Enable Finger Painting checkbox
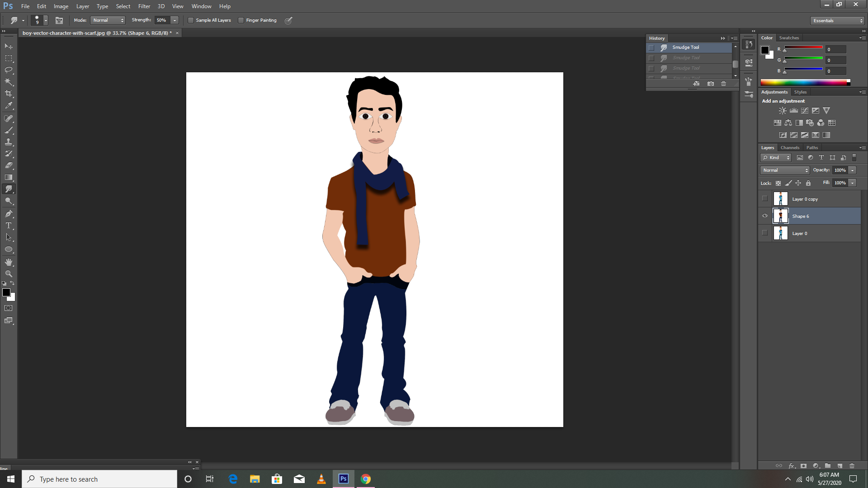 pyautogui.click(x=241, y=20)
